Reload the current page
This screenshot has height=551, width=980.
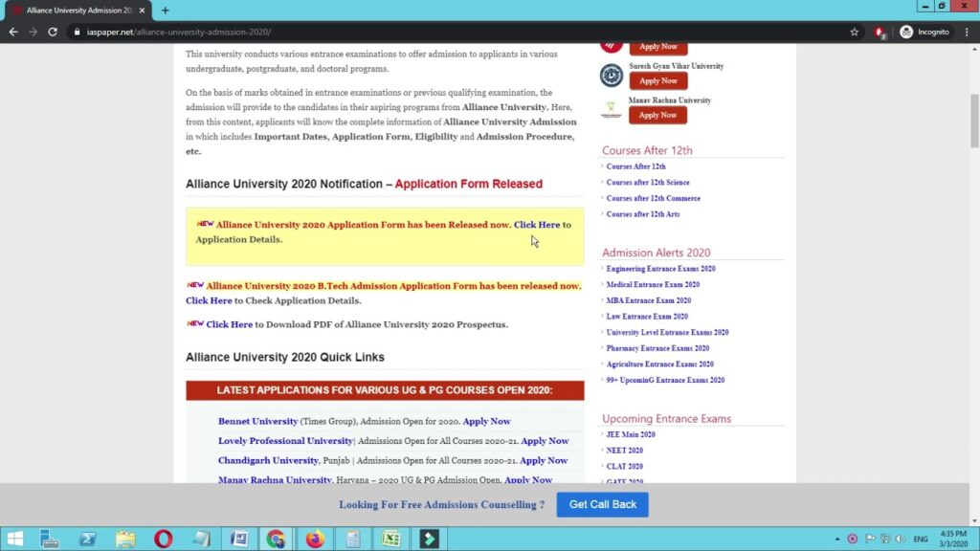[52, 31]
